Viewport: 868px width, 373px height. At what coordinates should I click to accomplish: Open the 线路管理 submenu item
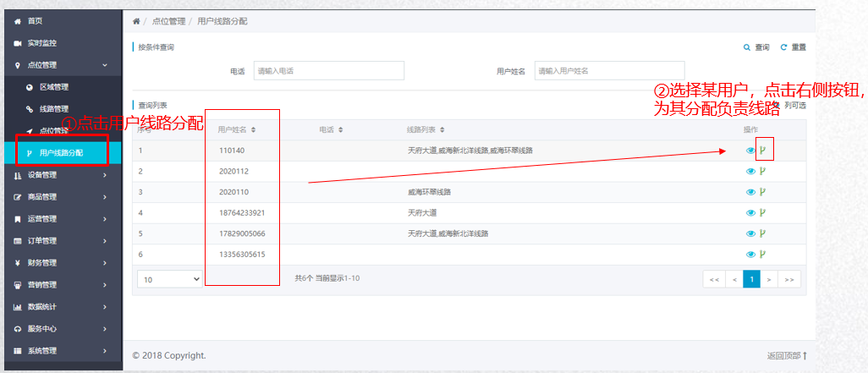tap(54, 109)
